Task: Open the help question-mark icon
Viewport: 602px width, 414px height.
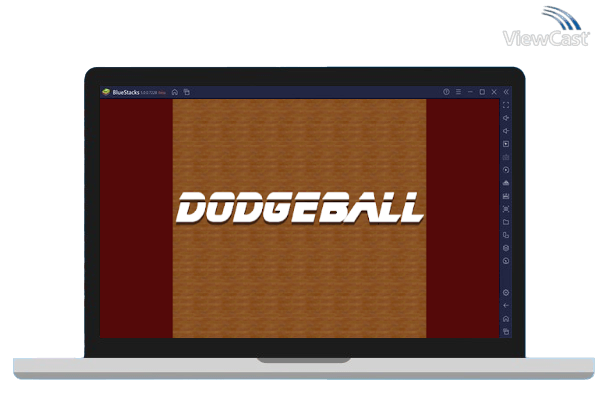Action: pos(446,92)
